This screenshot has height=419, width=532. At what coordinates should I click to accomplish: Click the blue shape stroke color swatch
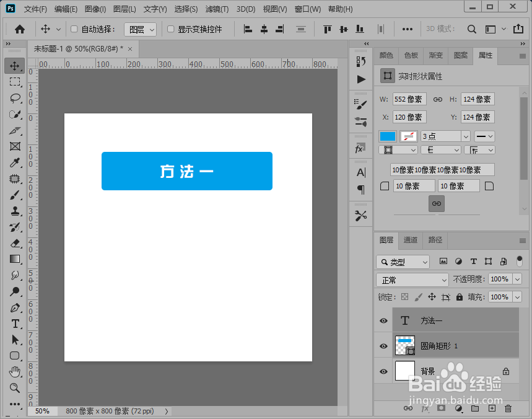tap(388, 136)
